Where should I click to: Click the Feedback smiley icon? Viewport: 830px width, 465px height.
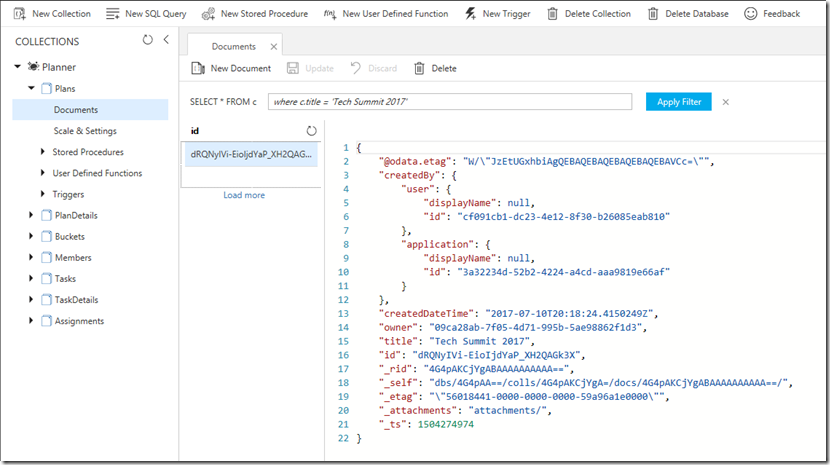(x=751, y=14)
